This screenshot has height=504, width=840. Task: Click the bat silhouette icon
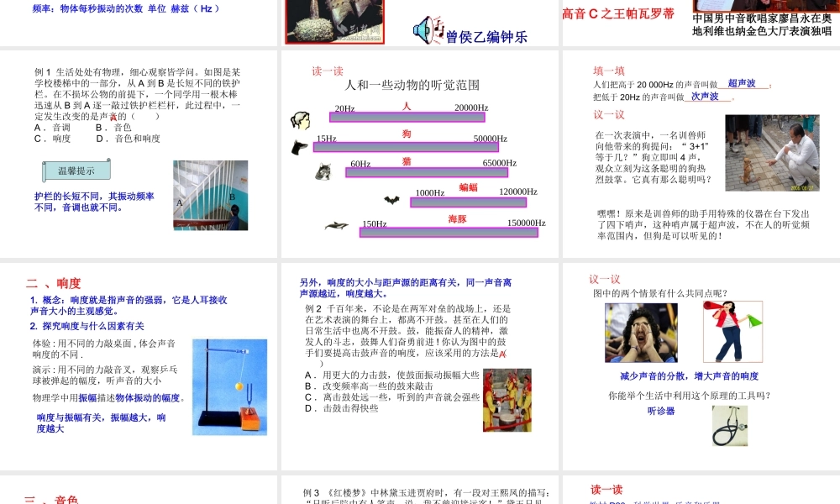coord(391,200)
